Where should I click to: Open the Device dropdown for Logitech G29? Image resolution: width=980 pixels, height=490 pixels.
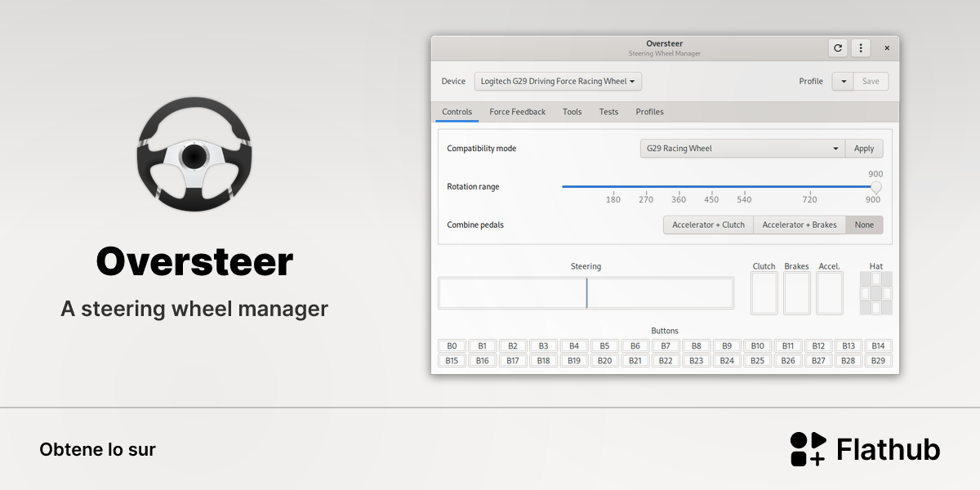pyautogui.click(x=558, y=81)
